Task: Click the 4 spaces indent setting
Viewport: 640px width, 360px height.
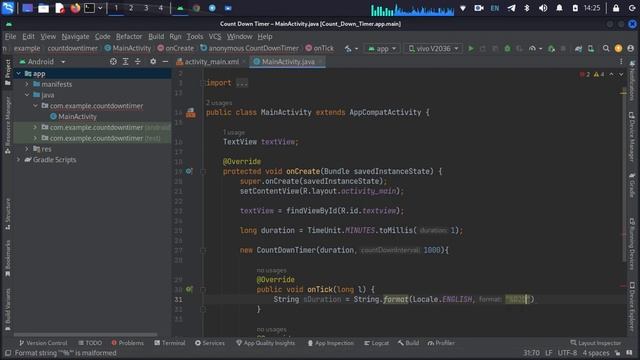Action: [596, 353]
